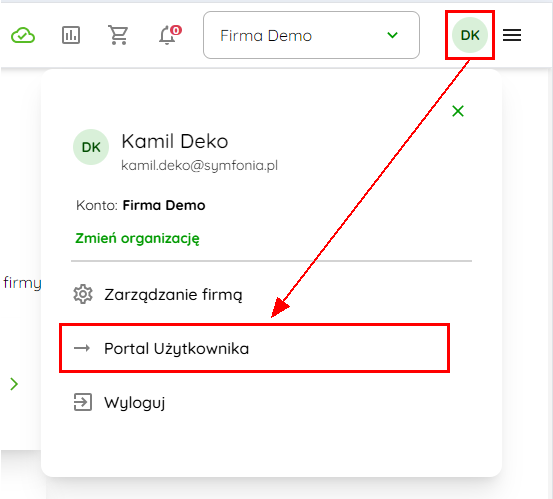Expand the Firma Demo company dropdown

tap(311, 35)
